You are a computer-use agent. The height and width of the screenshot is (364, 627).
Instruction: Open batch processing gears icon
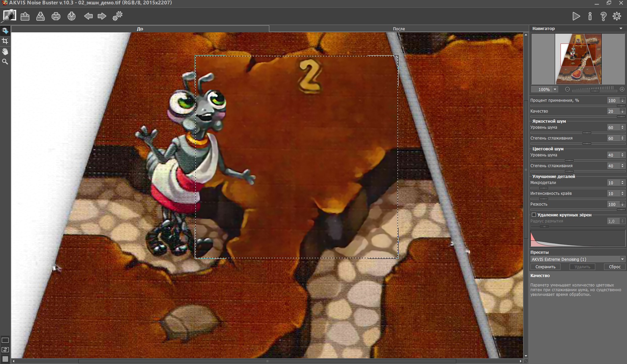tap(117, 16)
